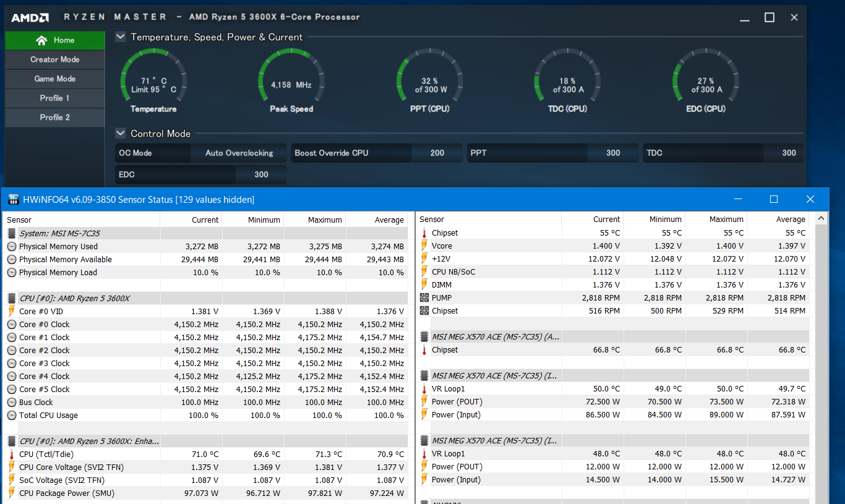
Task: Select the SoC Voltage (SVI2 TFN) row
Action: 206,480
